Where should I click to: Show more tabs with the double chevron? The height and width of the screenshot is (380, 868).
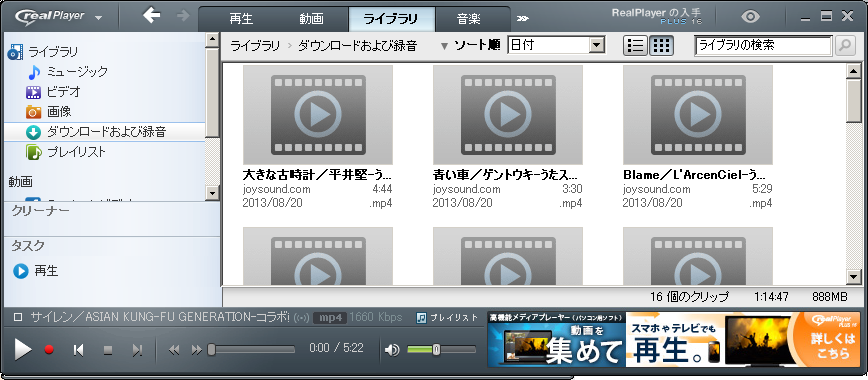(522, 19)
